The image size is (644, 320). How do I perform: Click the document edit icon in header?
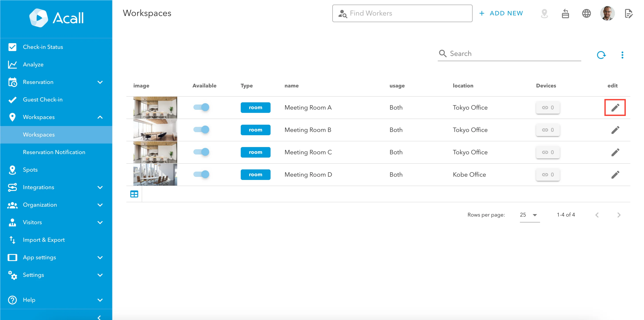click(628, 13)
